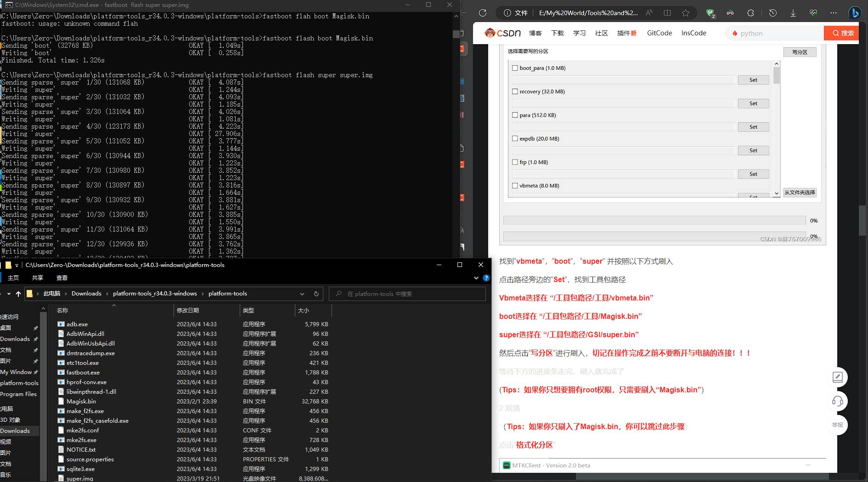
Task: Open File Explorer help question mark
Action: tap(486, 278)
